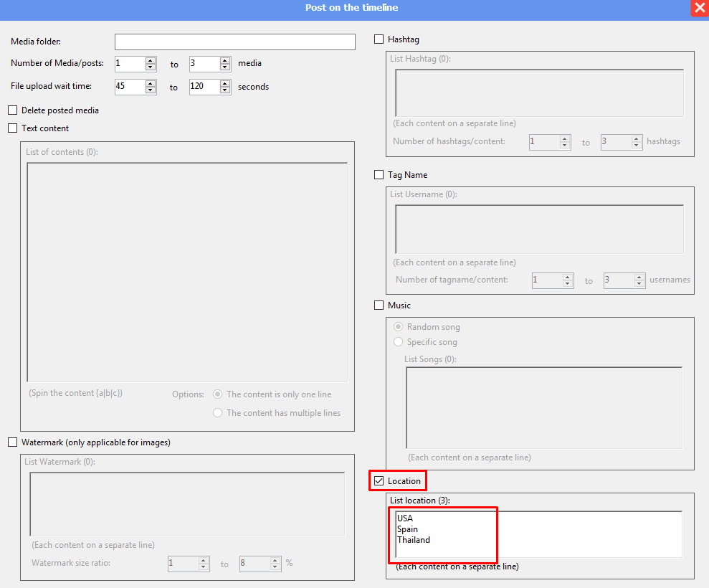Decrease minimum Number of Media/posts with down arrow
Screen dimensions: 709x588
coord(151,67)
